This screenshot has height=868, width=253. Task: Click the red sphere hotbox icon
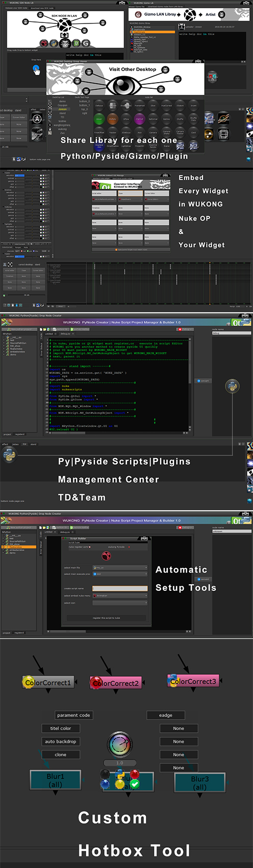135,774
